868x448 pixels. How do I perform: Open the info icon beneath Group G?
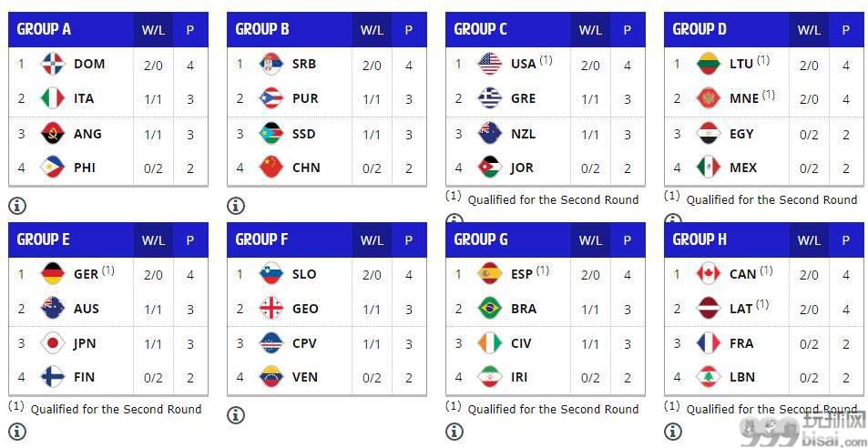pos(454,431)
